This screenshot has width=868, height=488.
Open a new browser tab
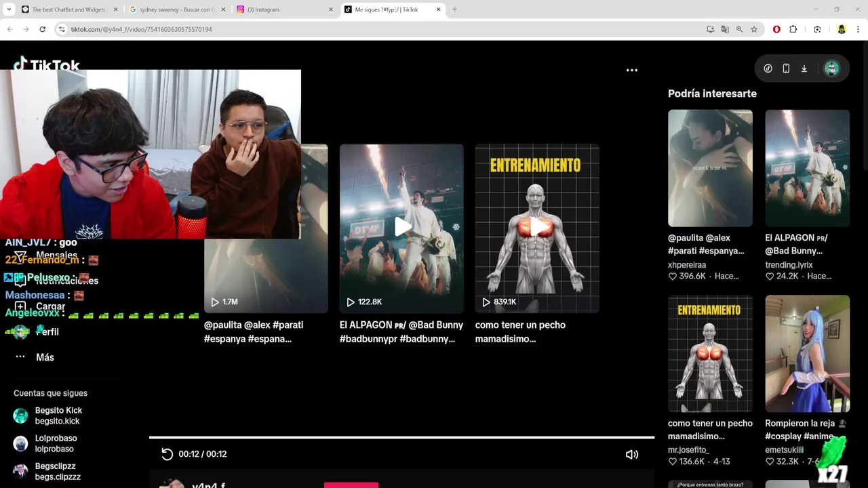tap(454, 9)
